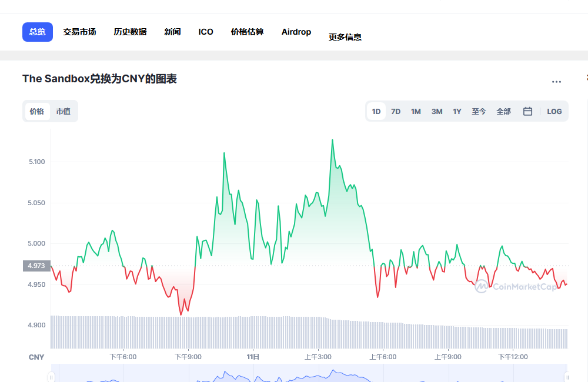Switch chart to price view (价格)
This screenshot has height=382, width=588.
click(x=37, y=111)
